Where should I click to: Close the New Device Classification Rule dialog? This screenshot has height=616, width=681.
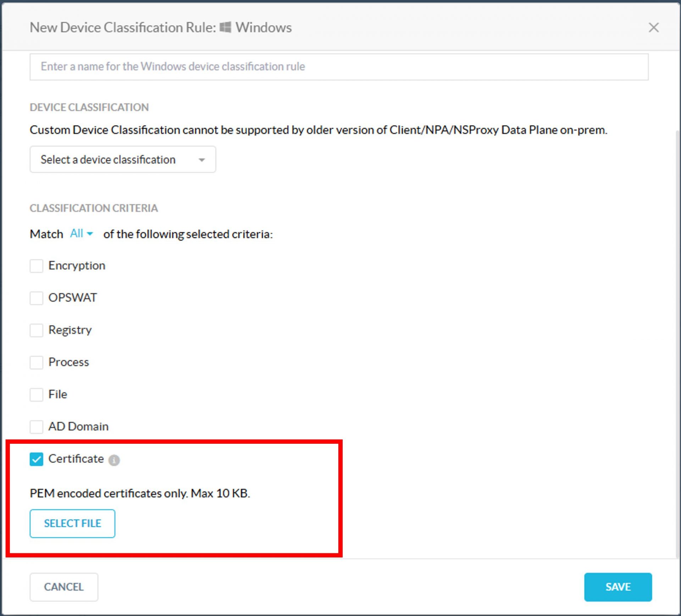tap(653, 27)
